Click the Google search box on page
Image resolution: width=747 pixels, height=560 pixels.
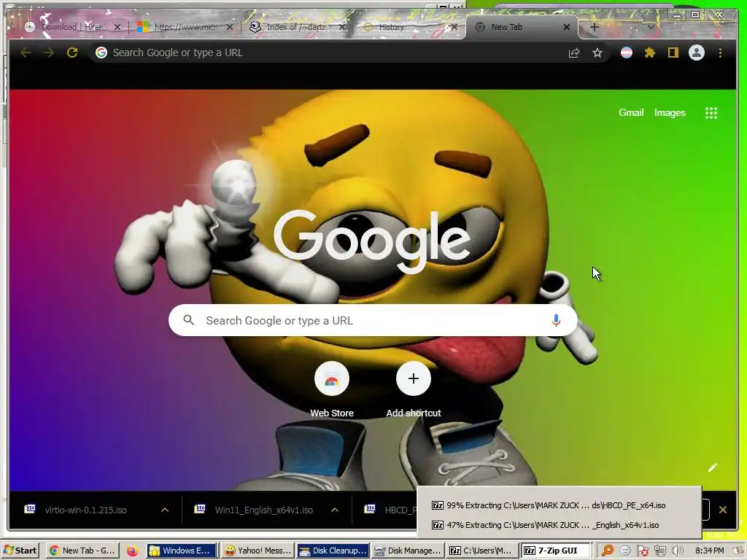pos(373,321)
